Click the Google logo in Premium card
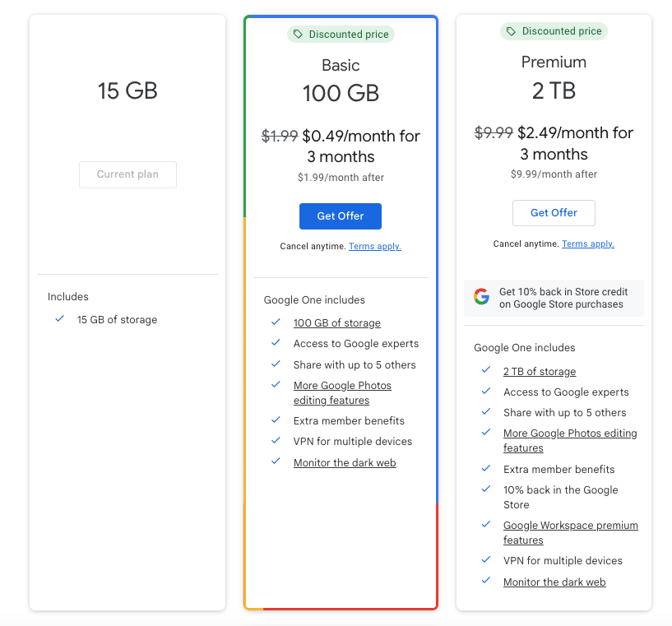The height and width of the screenshot is (626, 672). [x=481, y=297]
